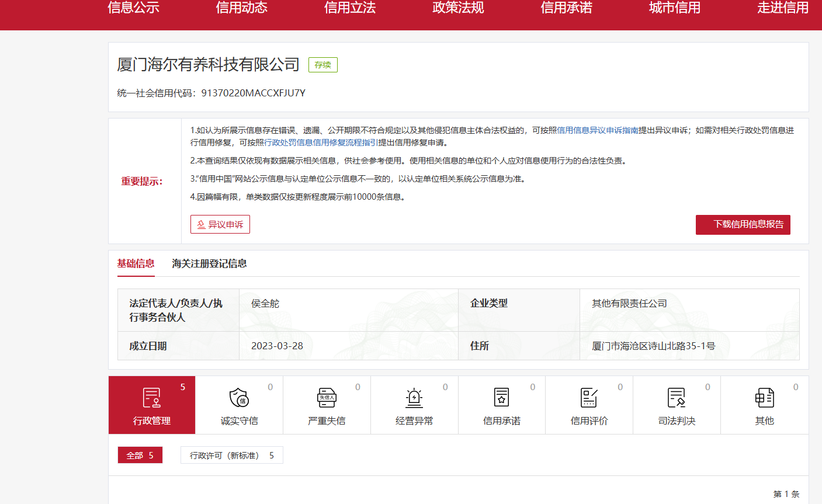
Task: Go to 政策法规 in navigation bar
Action: coord(458,8)
